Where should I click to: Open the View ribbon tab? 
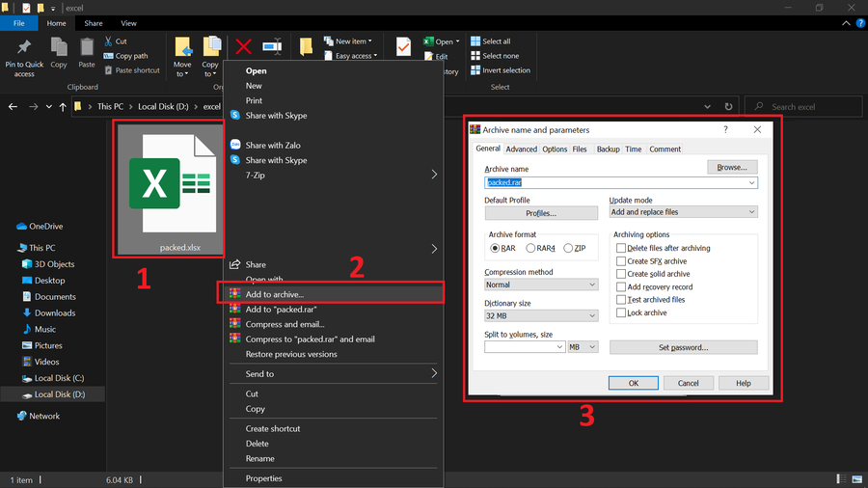[x=128, y=23]
